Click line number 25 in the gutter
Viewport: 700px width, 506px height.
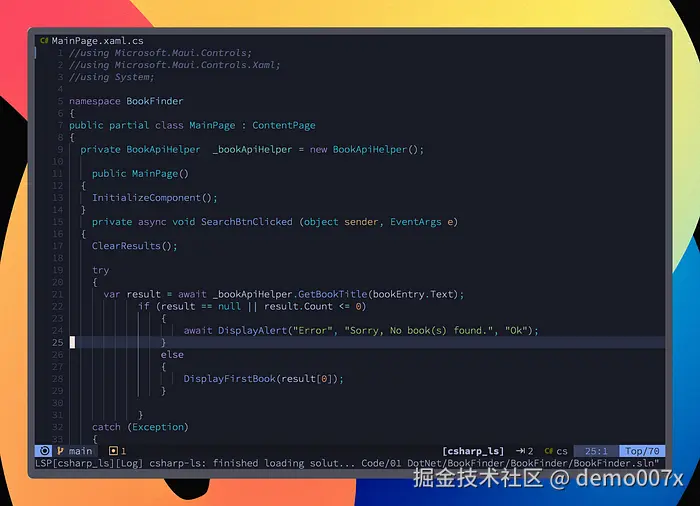[x=58, y=343]
